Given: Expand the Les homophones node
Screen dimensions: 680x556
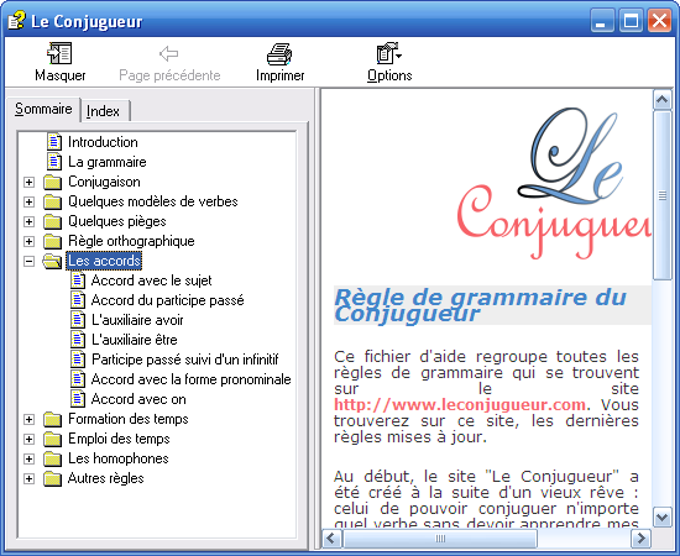Looking at the screenshot, I should coord(29,459).
